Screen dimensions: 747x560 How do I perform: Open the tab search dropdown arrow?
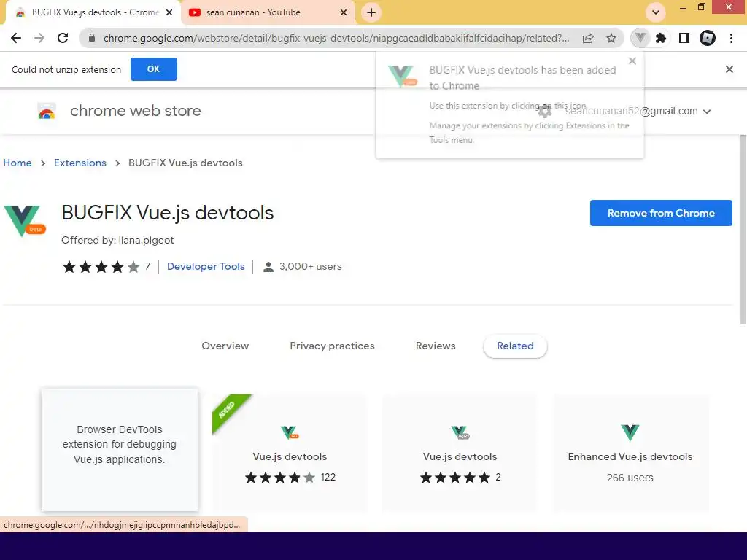pyautogui.click(x=656, y=12)
